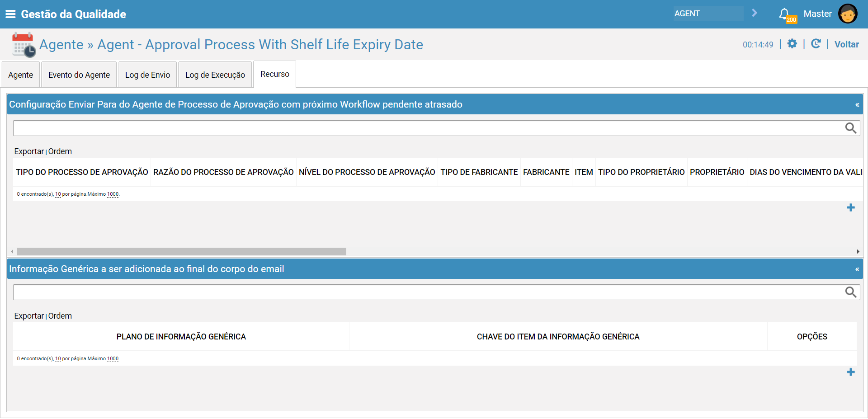This screenshot has height=419, width=868.
Task: Click Ordem in Informação Genérica panel
Action: coord(60,316)
